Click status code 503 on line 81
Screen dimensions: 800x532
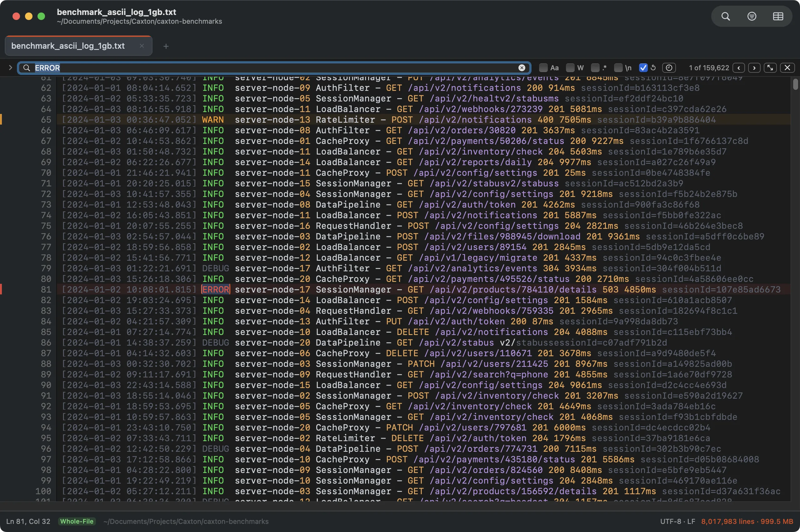point(611,289)
